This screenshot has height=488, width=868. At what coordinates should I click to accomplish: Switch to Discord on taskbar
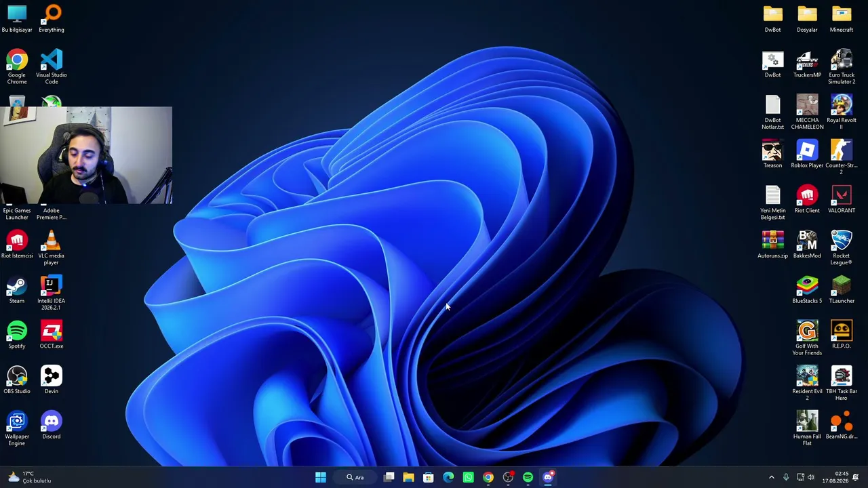(548, 477)
